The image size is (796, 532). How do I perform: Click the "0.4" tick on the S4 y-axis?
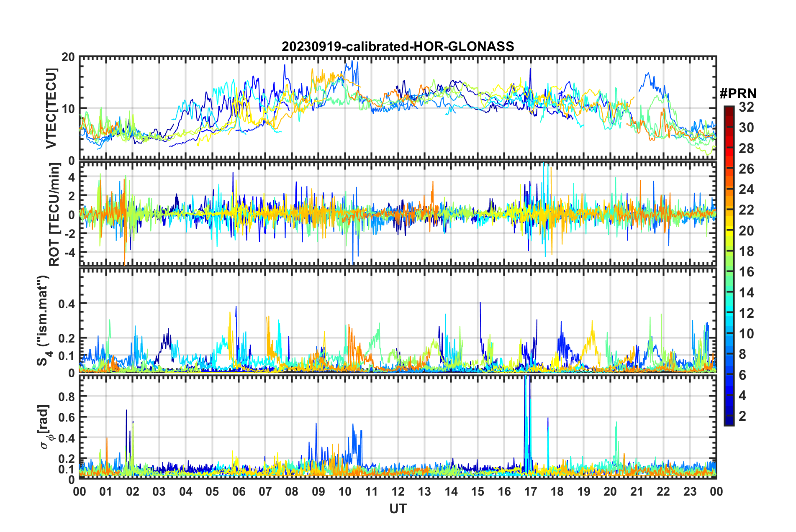coord(67,304)
